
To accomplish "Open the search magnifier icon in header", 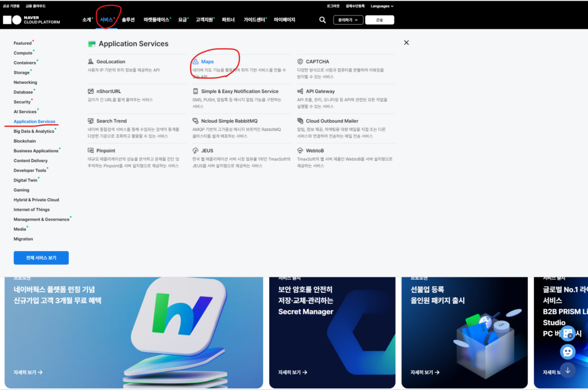I will tap(322, 20).
